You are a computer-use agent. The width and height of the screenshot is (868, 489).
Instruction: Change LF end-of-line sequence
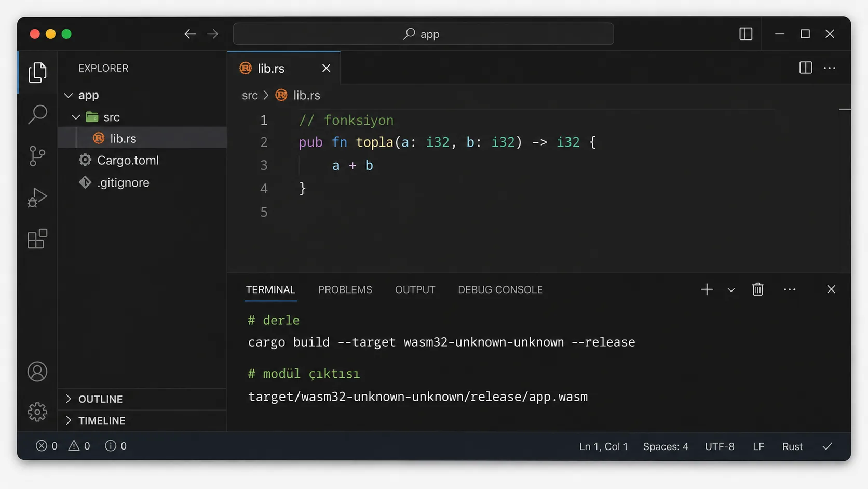pos(758,446)
